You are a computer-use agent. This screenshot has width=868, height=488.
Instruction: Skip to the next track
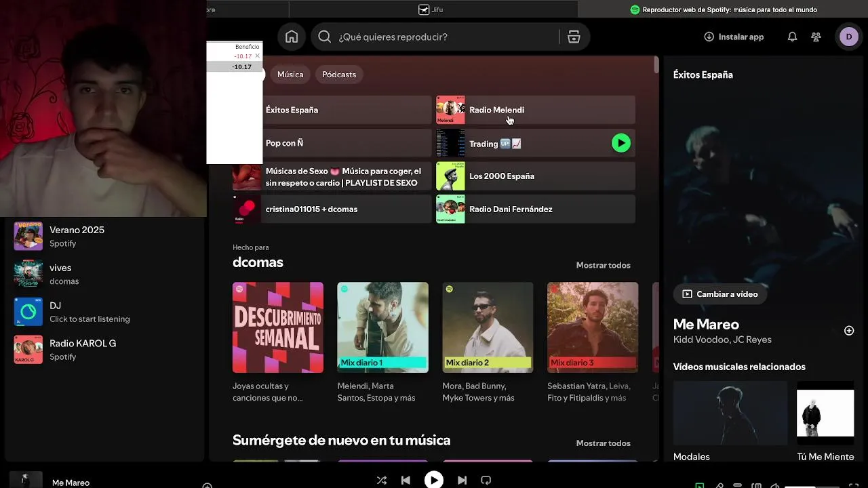tap(462, 480)
